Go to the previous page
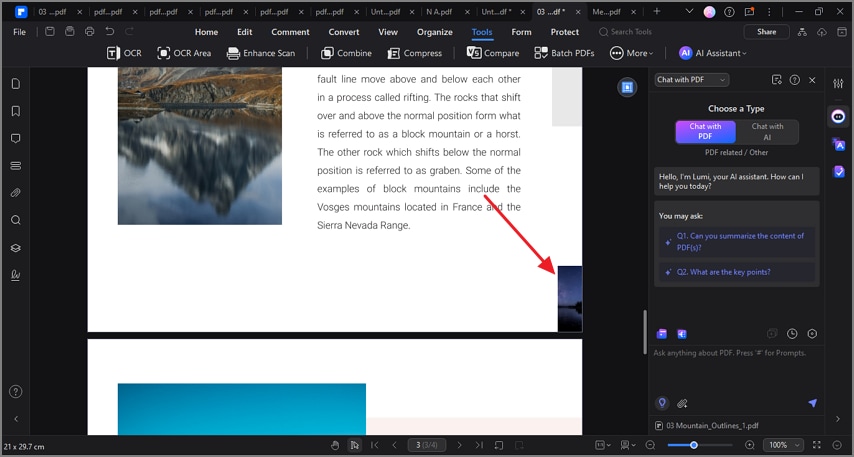854x457 pixels. (x=394, y=445)
